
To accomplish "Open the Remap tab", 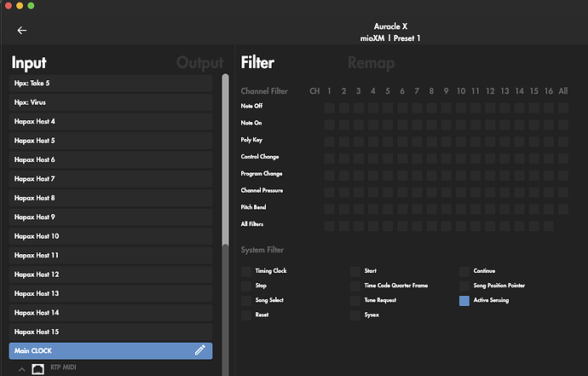I will pyautogui.click(x=371, y=63).
